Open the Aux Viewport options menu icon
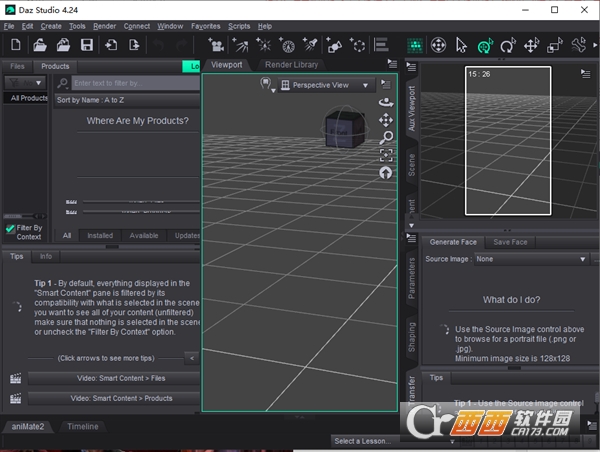The width and height of the screenshot is (600, 452). 585,73
